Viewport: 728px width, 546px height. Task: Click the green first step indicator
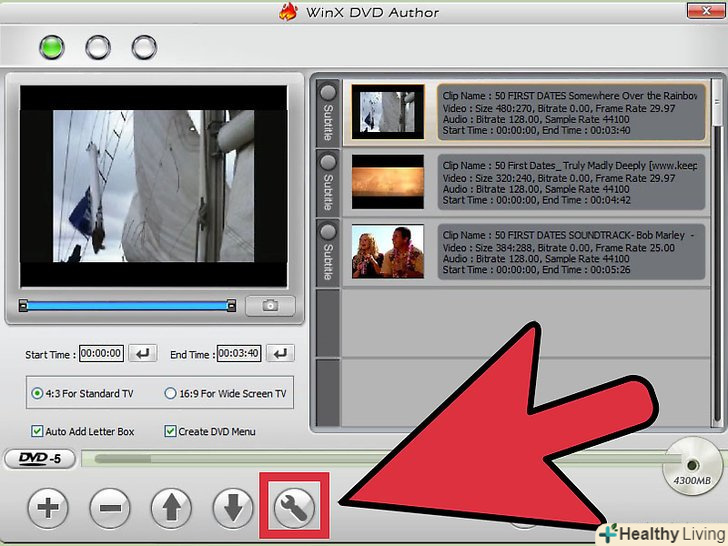pos(52,47)
